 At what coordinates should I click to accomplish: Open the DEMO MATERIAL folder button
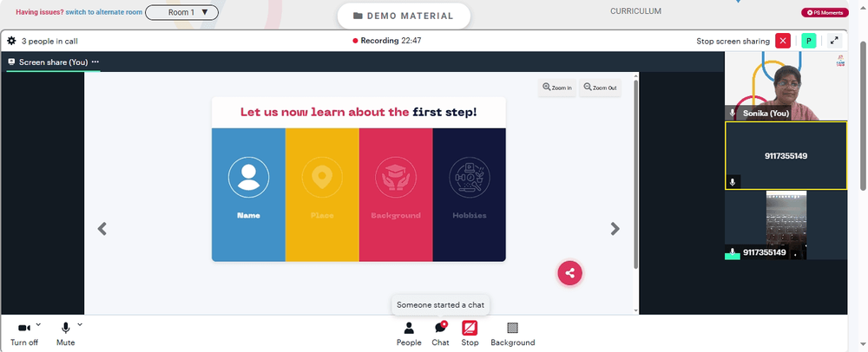coord(404,16)
